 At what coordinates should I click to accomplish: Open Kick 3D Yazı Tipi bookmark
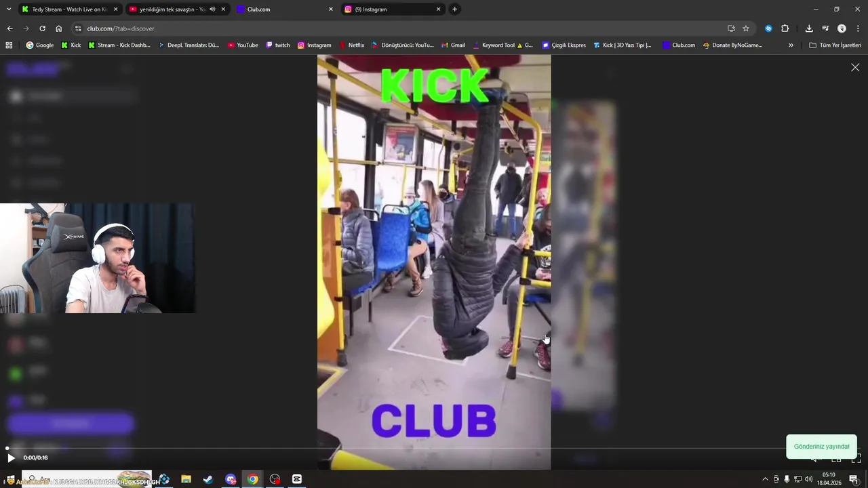click(623, 45)
